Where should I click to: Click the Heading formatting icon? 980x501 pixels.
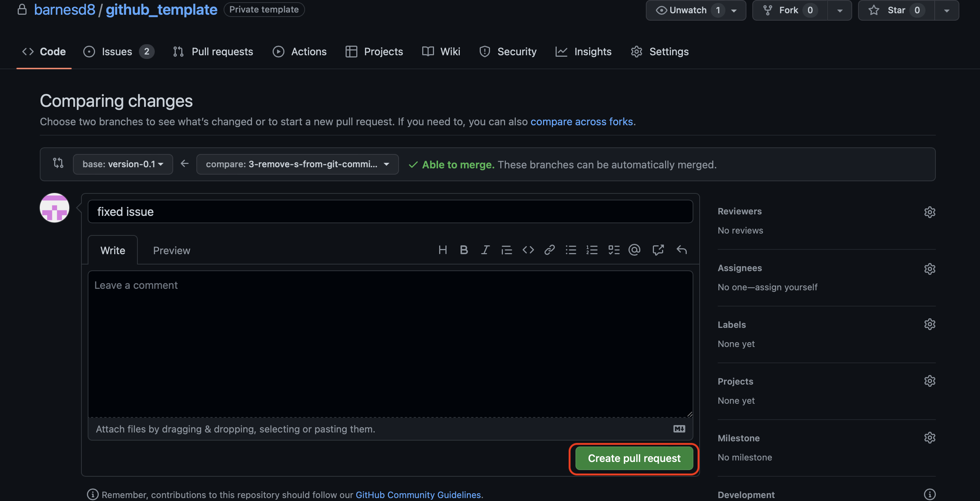pos(443,251)
